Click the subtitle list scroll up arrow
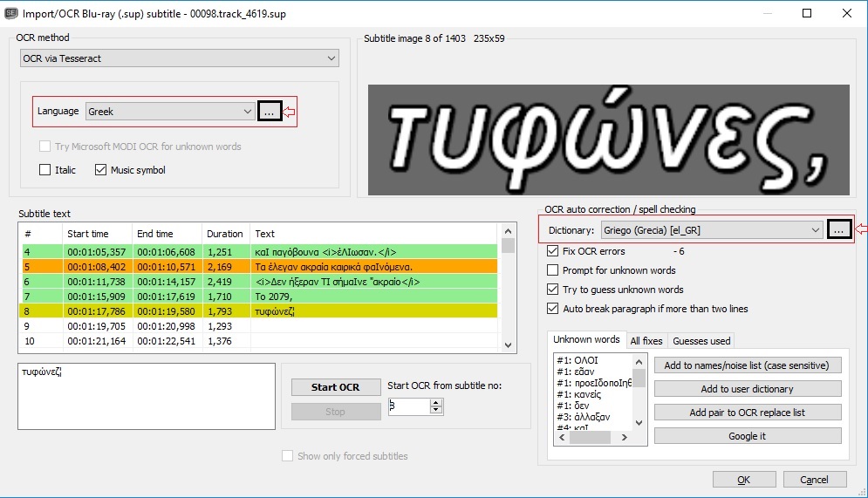The height and width of the screenshot is (498, 868). point(509,231)
